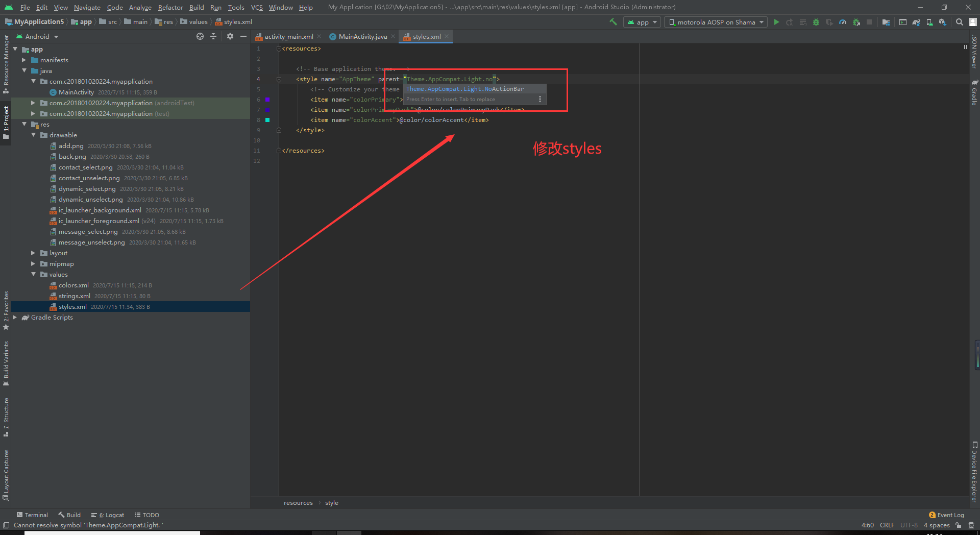Click the Debug app bug icon

[x=816, y=22]
